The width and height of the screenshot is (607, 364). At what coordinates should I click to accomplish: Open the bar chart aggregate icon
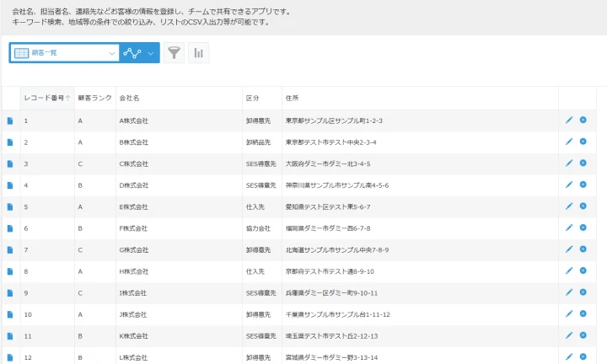pyautogui.click(x=199, y=52)
